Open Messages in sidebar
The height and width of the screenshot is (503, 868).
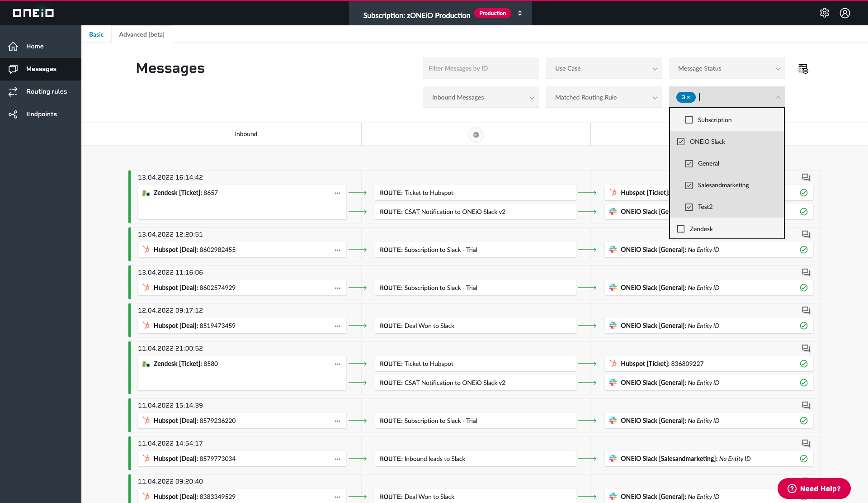pos(41,69)
